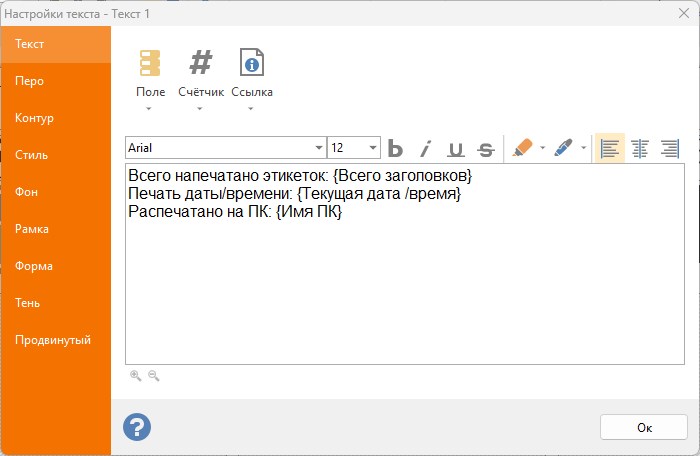Viewport: 700px width, 456px height.
Task: Apply the blue pen text color
Action: pyautogui.click(x=563, y=147)
